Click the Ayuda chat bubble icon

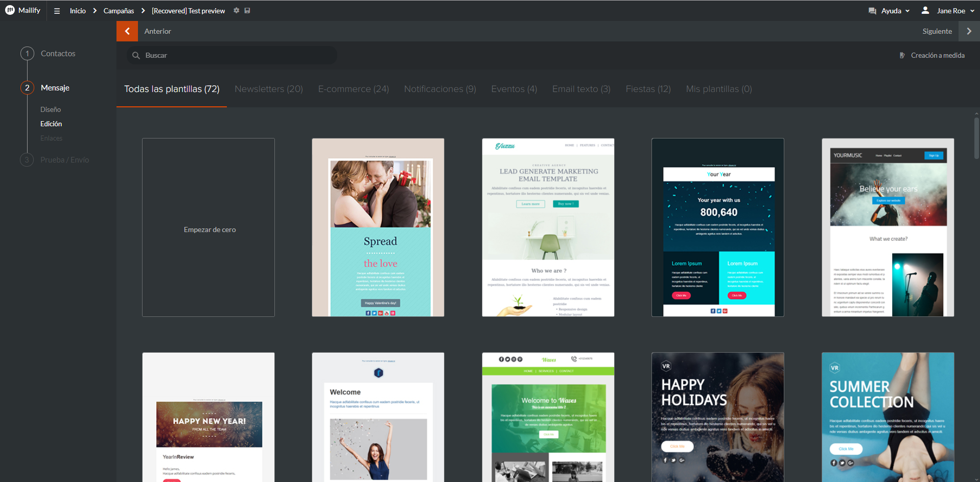click(x=873, y=11)
